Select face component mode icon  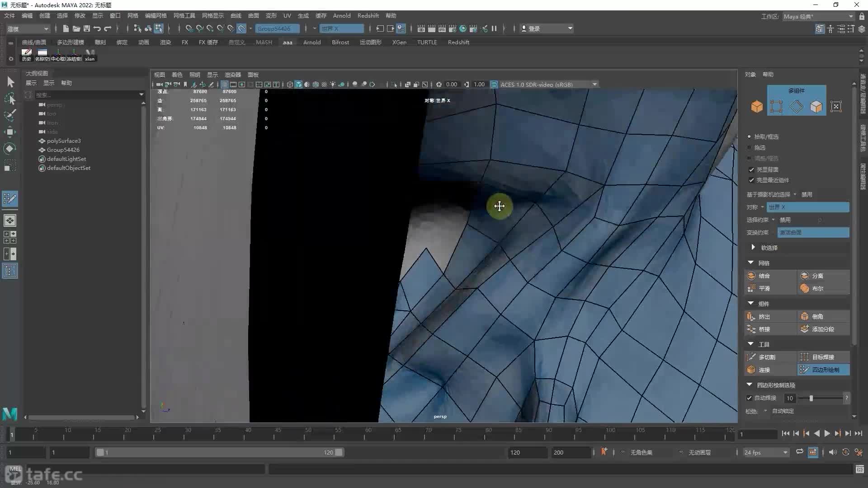(816, 107)
